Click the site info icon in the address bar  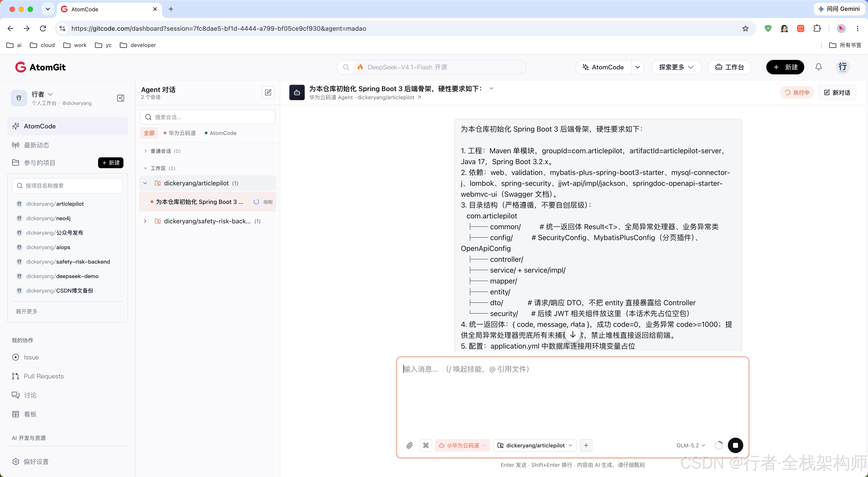point(62,29)
